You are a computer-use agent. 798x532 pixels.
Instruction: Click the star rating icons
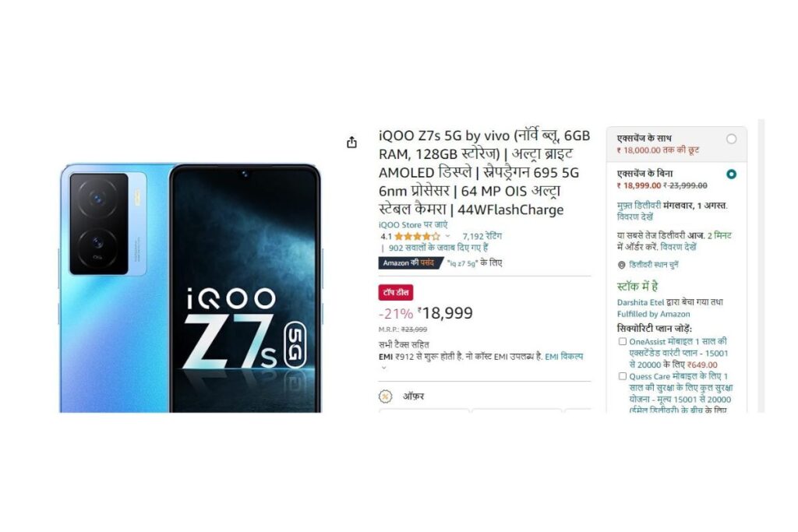click(x=417, y=237)
